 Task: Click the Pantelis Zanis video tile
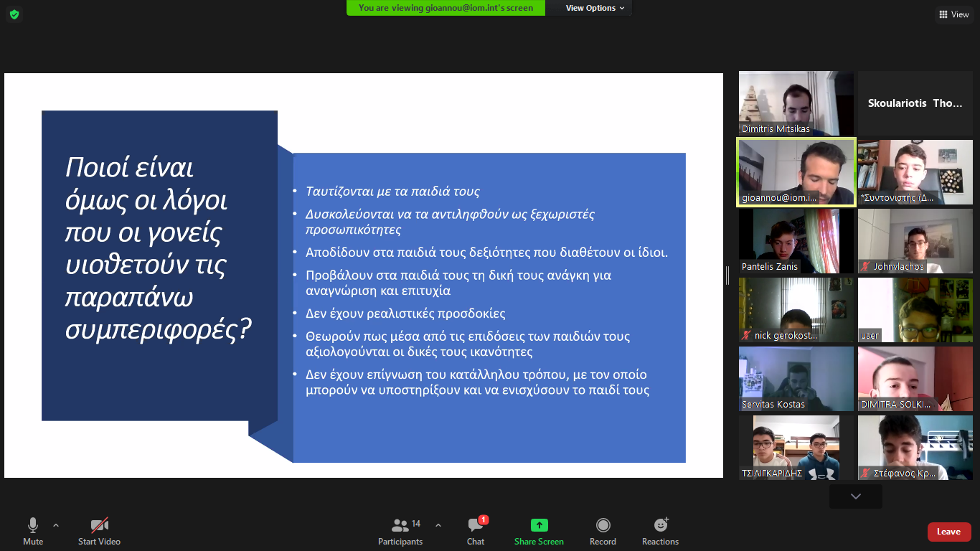pos(796,241)
